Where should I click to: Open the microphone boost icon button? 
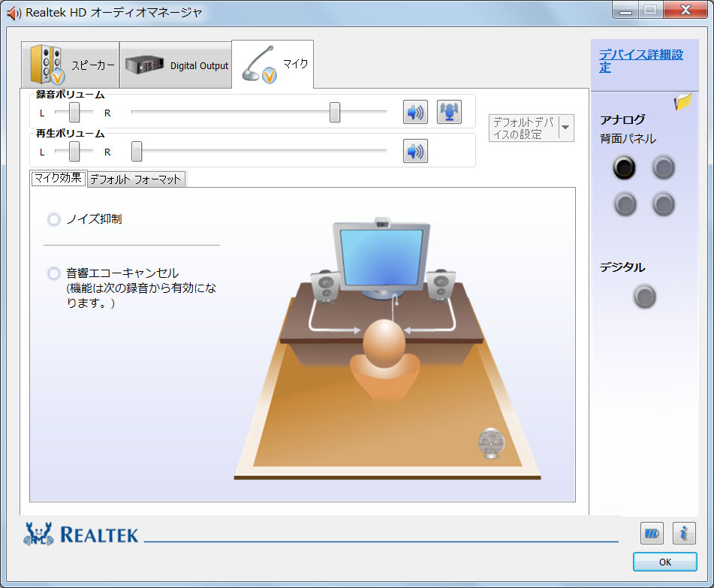(449, 112)
